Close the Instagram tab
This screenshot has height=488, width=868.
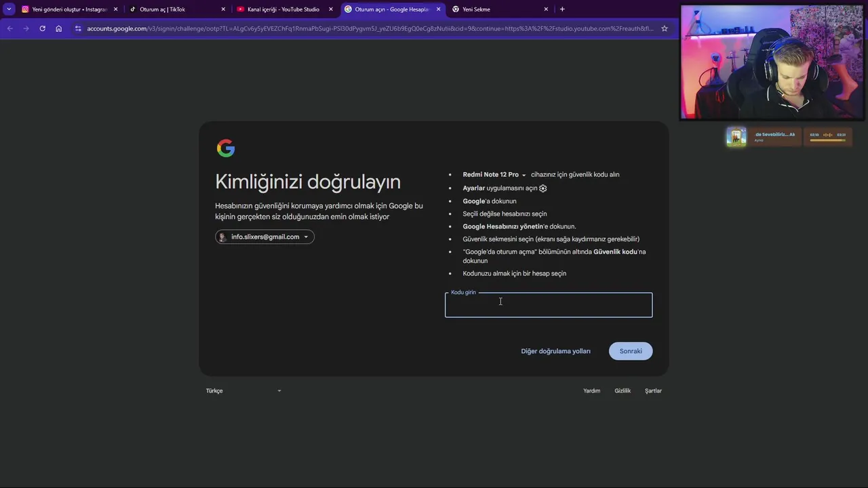point(115,9)
